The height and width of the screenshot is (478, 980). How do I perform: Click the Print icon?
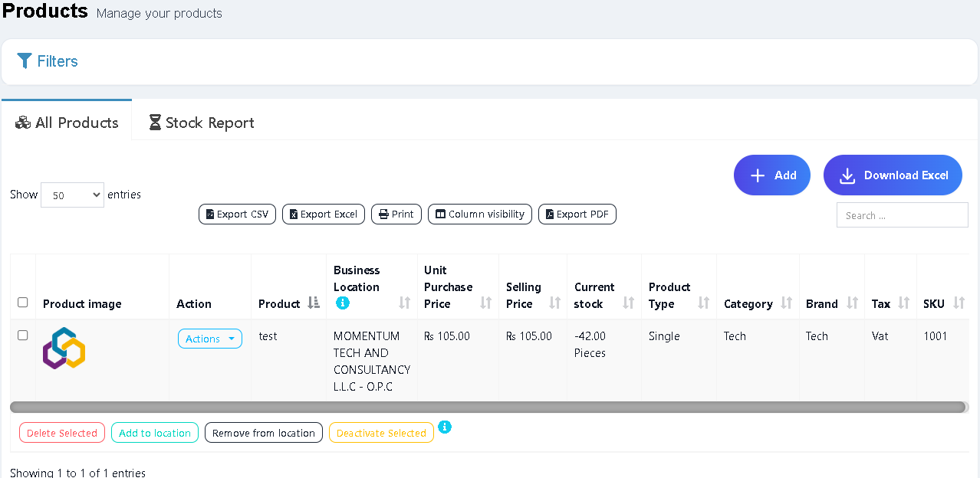point(382,214)
